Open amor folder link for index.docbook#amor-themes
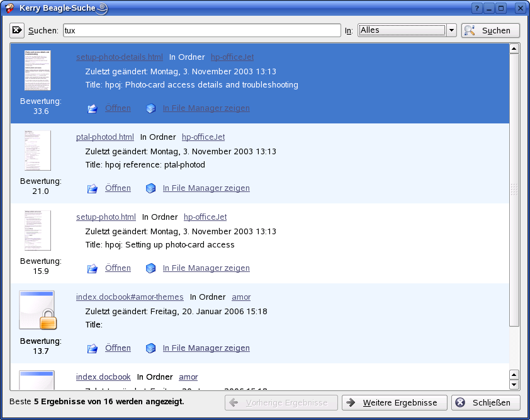 pyautogui.click(x=241, y=297)
